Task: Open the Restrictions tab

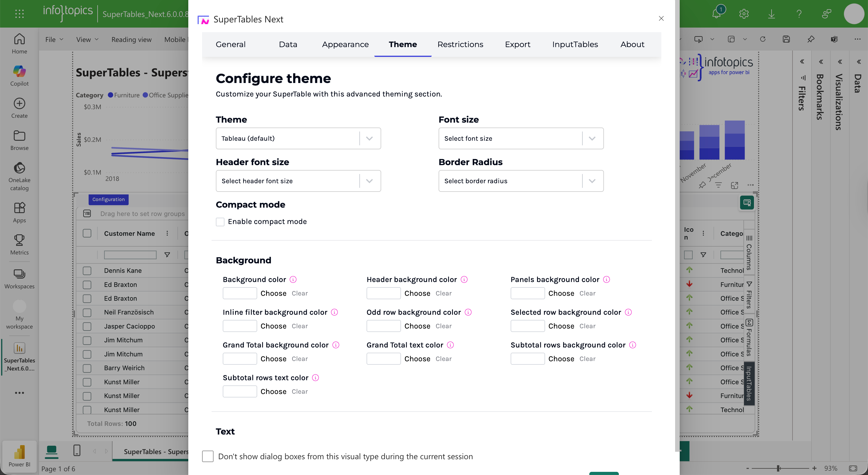Action: pyautogui.click(x=460, y=45)
